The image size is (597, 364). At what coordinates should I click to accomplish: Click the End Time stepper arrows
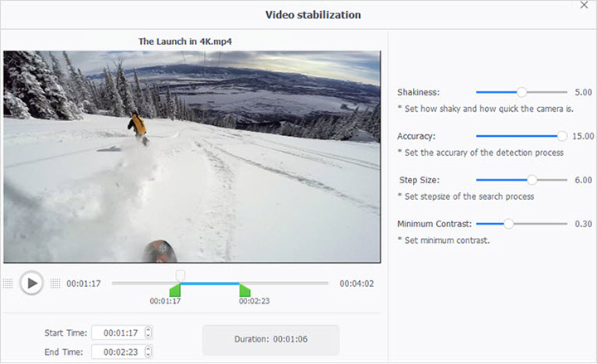148,352
